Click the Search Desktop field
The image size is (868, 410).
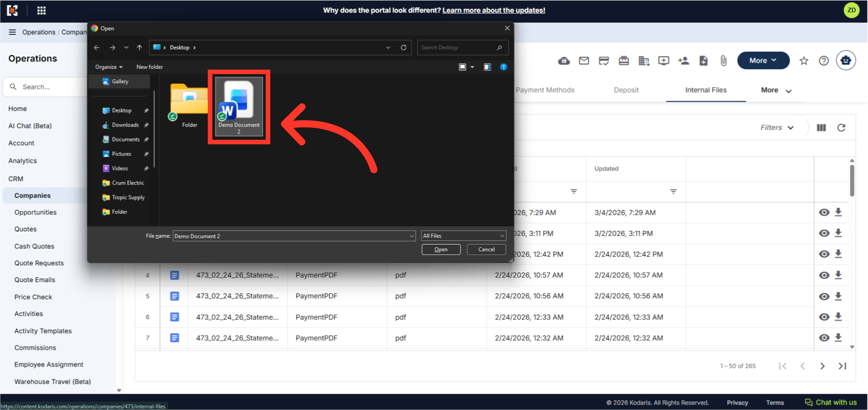[462, 47]
